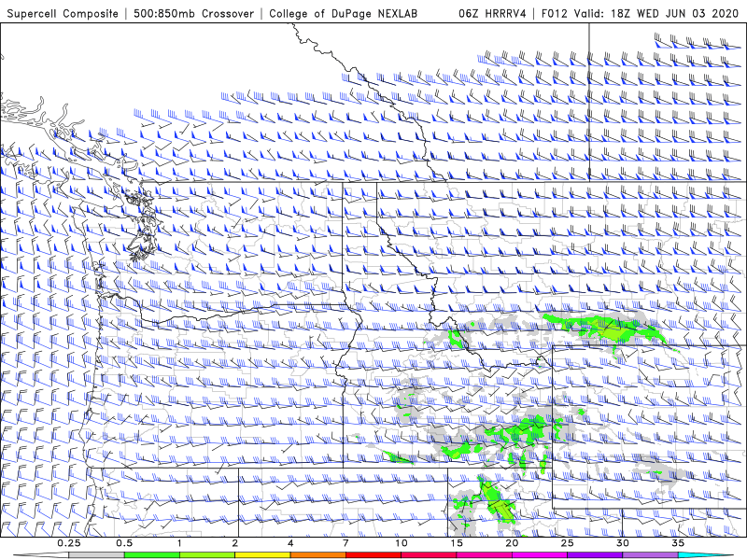The image size is (747, 560).
Task: Select the legend value "10"
Action: [x=402, y=543]
